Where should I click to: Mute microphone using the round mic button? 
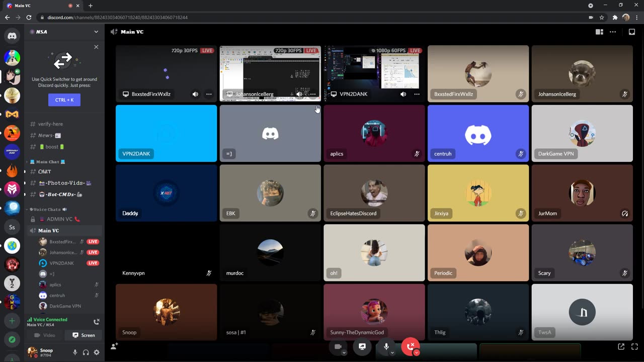click(x=386, y=346)
